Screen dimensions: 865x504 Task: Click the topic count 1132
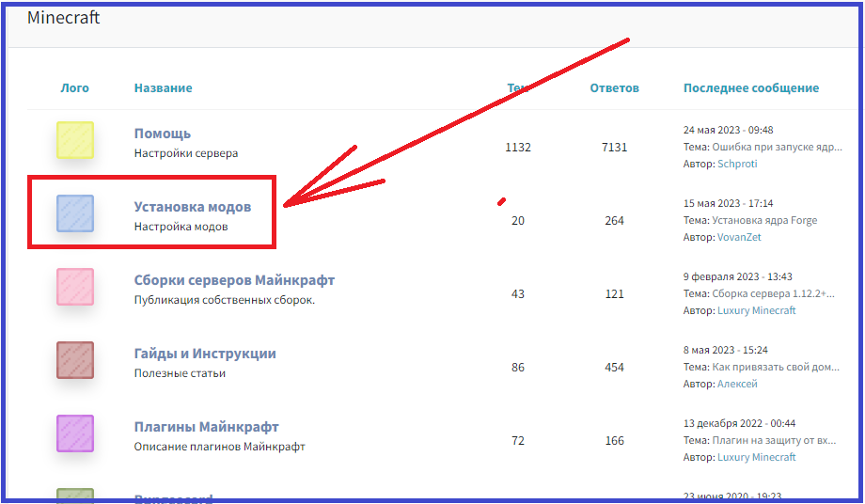(518, 148)
